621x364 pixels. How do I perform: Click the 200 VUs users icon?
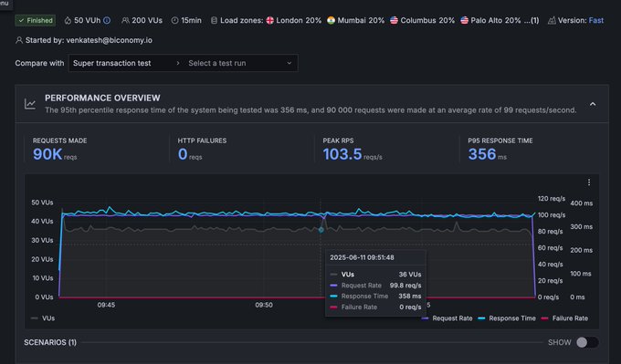pyautogui.click(x=125, y=20)
